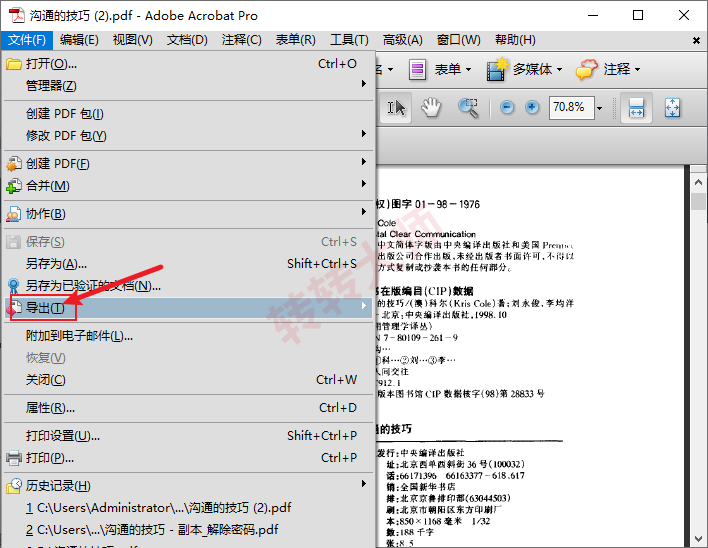
Task: Click the certified document ribbon icon
Action: (x=14, y=286)
